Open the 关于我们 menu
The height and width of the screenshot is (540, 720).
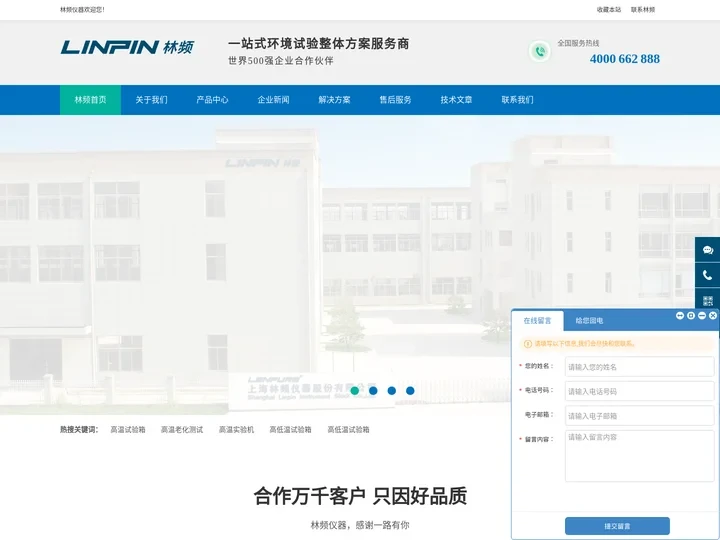point(152,100)
